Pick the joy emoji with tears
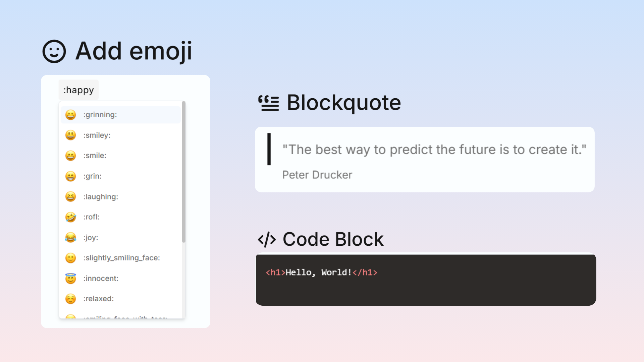 pyautogui.click(x=70, y=237)
